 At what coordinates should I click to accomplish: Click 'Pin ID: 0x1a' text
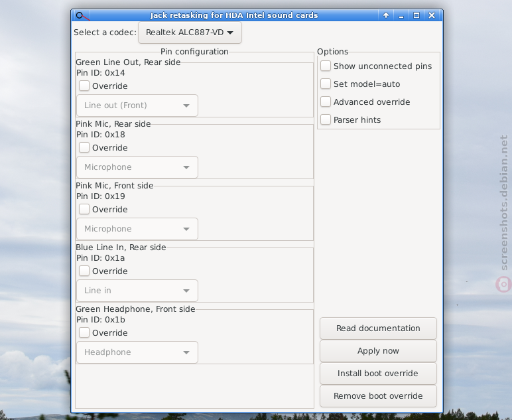tap(101, 258)
